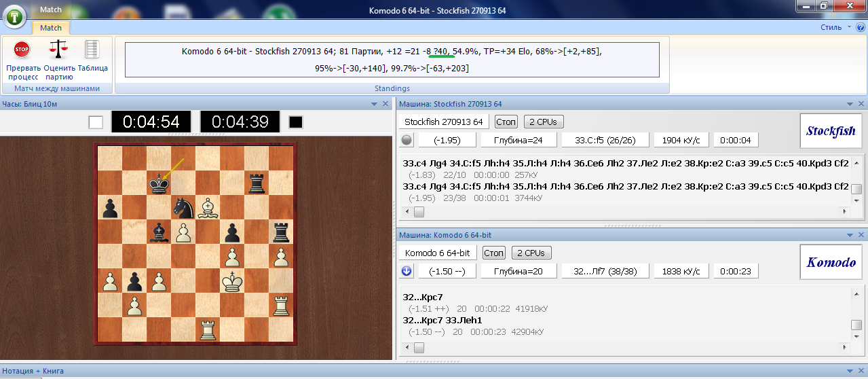Open the Стиль style dropdown

[835, 28]
